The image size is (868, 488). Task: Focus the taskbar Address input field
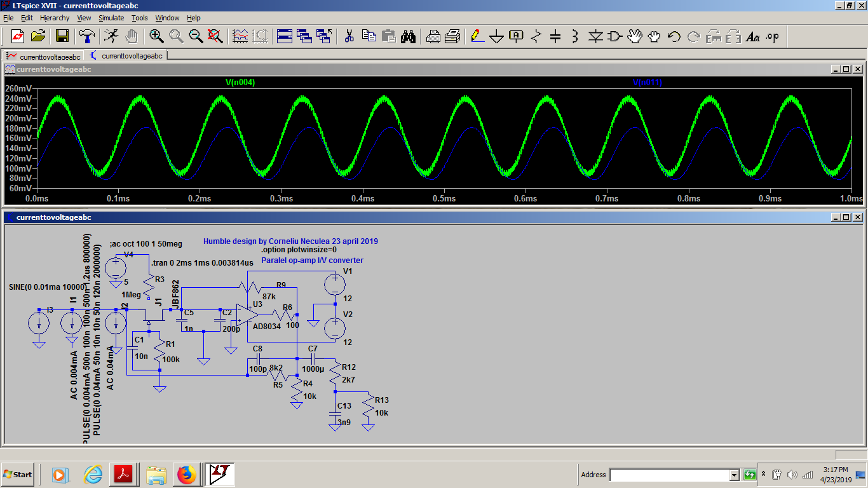670,475
